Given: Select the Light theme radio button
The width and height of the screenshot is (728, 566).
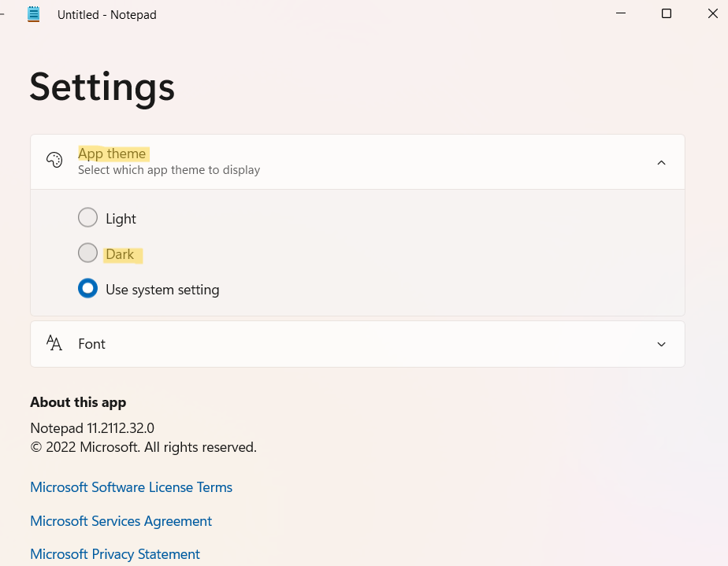Looking at the screenshot, I should [87, 218].
